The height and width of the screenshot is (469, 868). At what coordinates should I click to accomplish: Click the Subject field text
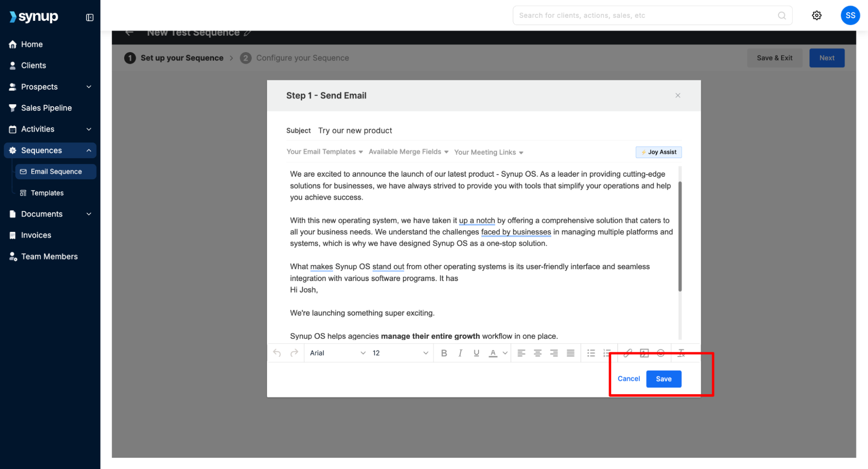click(x=355, y=130)
